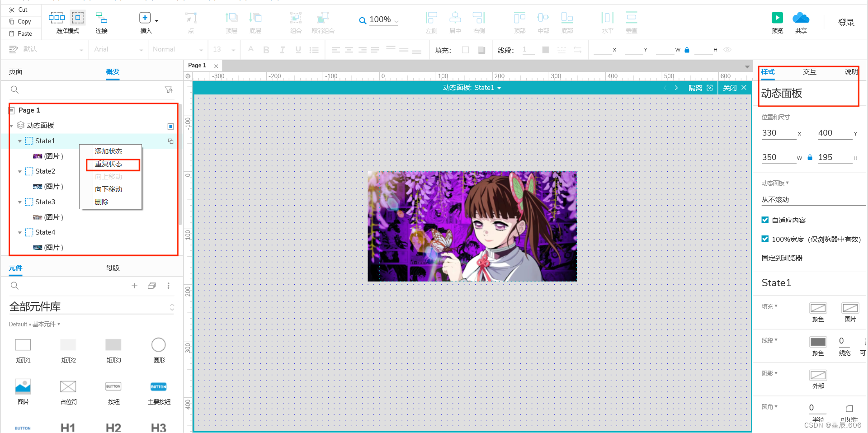Toggle the dynamic panel view indicator
Viewport: 868px width, 433px height.
[x=170, y=126]
